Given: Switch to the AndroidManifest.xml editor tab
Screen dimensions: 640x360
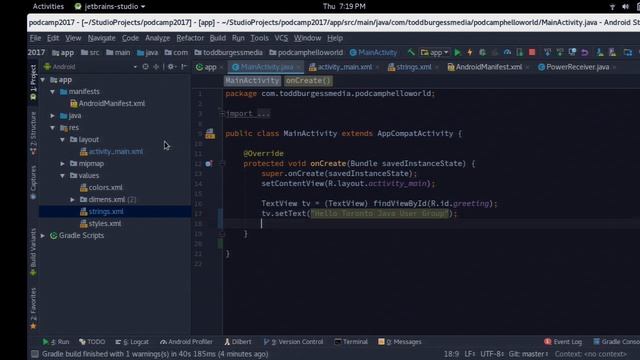Looking at the screenshot, I should [x=484, y=67].
